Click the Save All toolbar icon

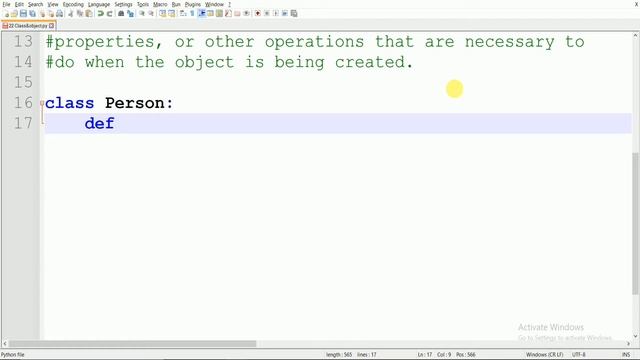(x=32, y=13)
